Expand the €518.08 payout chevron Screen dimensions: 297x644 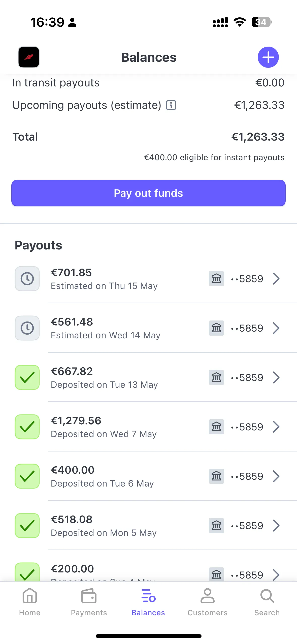coord(276,526)
